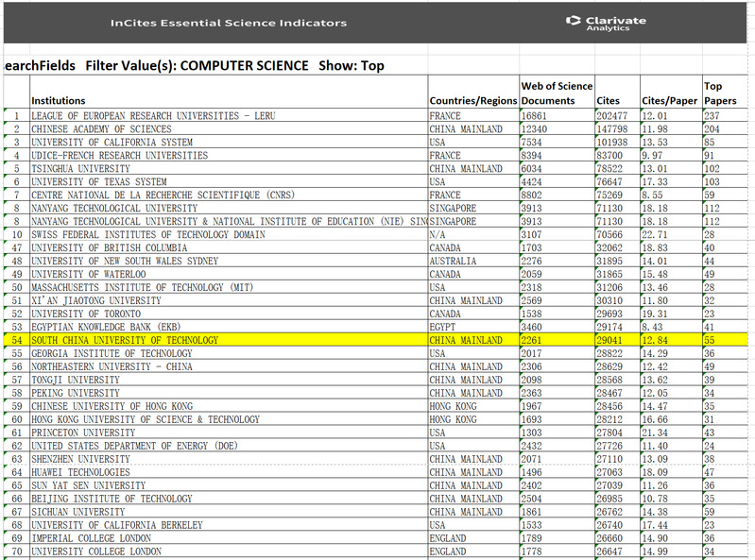Select the Cites/Paper column header
Screen dimensions: 755x560
click(671, 92)
